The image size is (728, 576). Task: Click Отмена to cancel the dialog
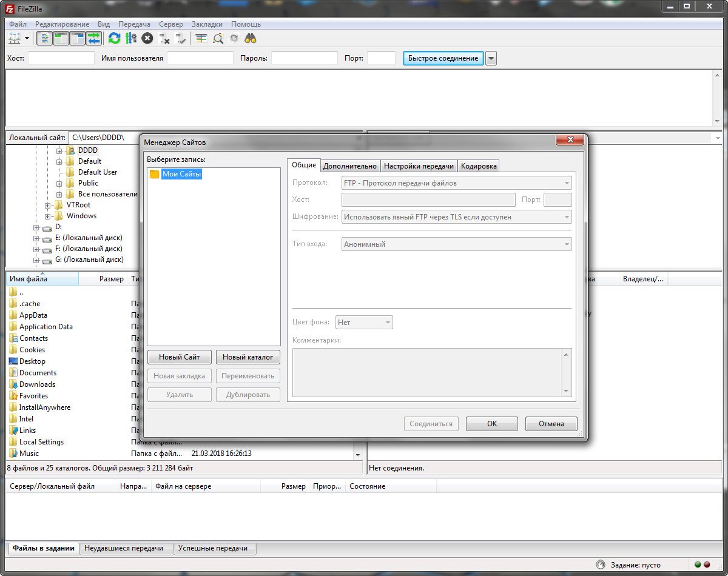pos(551,424)
